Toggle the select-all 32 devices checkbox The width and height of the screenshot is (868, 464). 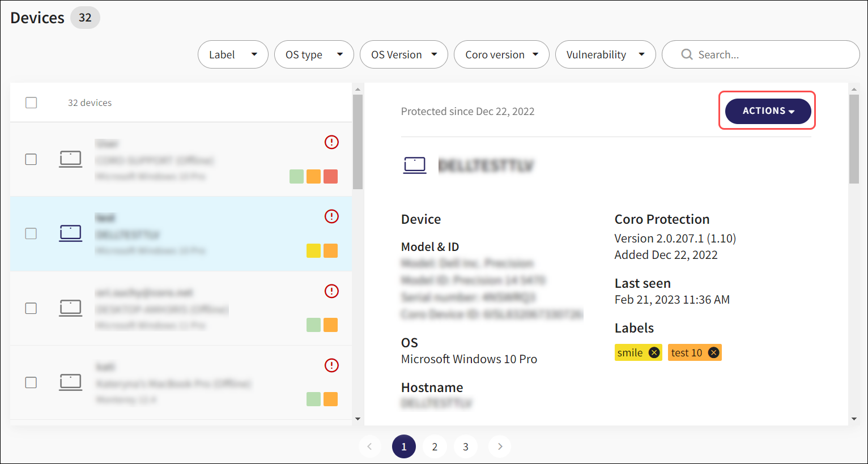pos(31,103)
